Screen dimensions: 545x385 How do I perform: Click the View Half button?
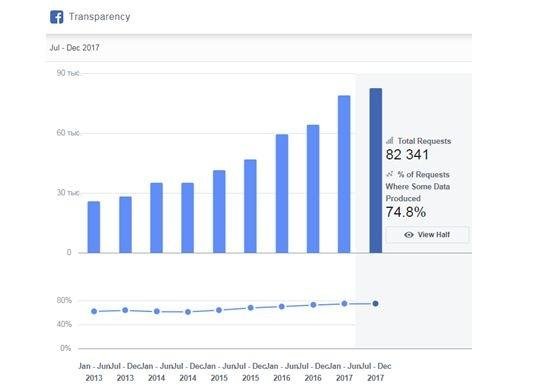click(x=427, y=235)
